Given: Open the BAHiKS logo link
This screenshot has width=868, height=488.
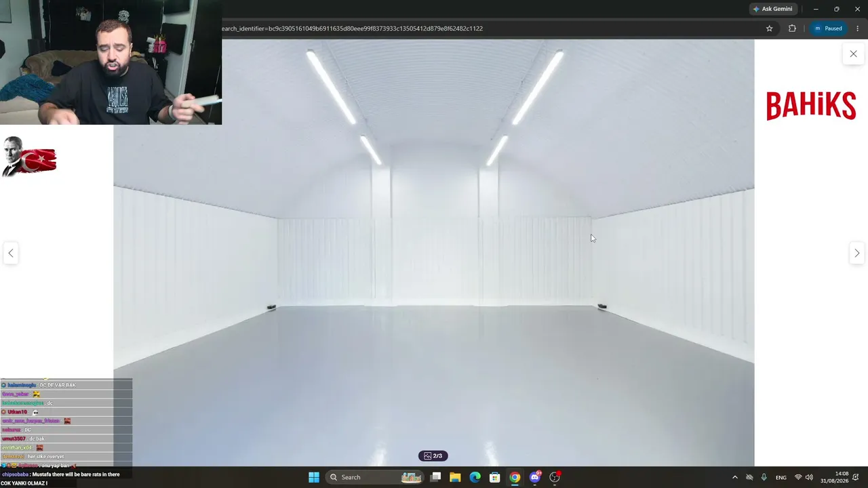Looking at the screenshot, I should coord(811,106).
